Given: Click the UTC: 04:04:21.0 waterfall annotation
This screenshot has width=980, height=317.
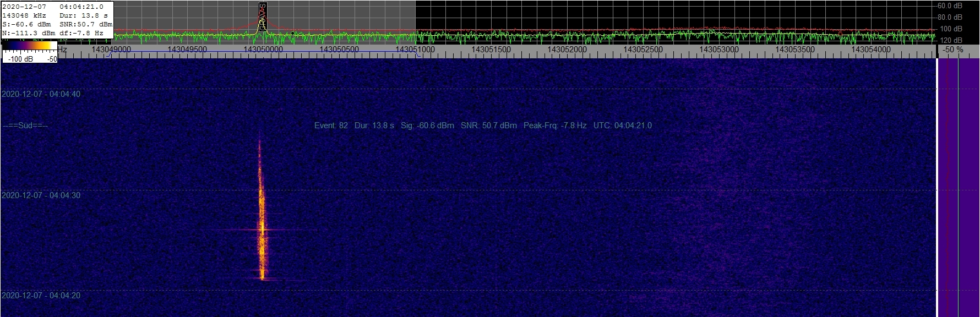Looking at the screenshot, I should coord(623,125).
